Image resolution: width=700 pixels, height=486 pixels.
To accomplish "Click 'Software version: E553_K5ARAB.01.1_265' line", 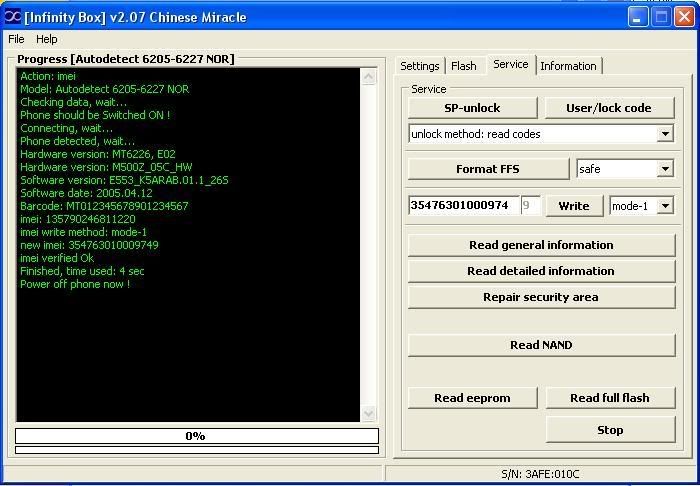I will tap(124, 180).
